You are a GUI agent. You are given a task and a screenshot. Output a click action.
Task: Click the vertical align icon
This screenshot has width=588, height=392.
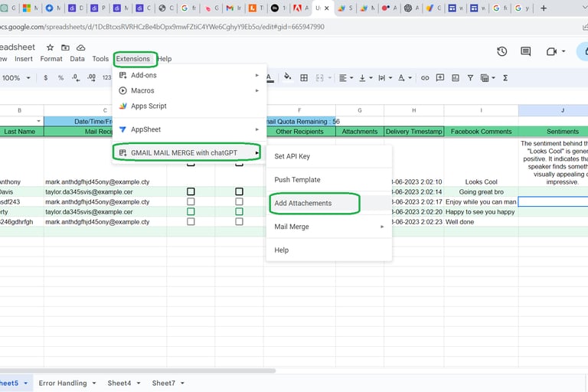tap(362, 78)
